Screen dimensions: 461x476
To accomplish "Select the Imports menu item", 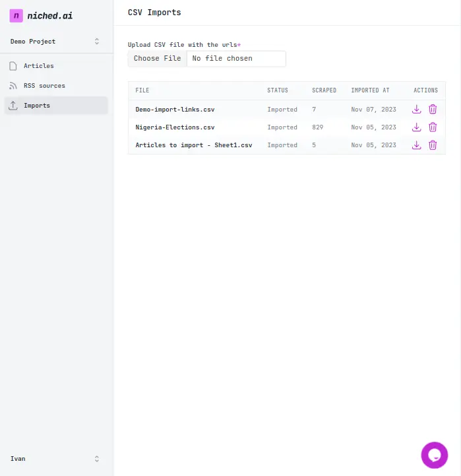I will [56, 106].
